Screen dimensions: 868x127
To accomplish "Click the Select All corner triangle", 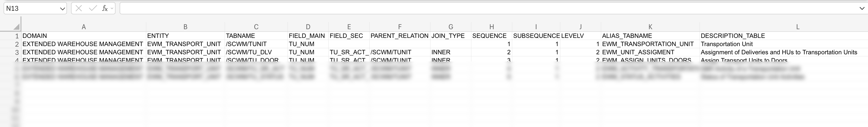I will [16, 27].
